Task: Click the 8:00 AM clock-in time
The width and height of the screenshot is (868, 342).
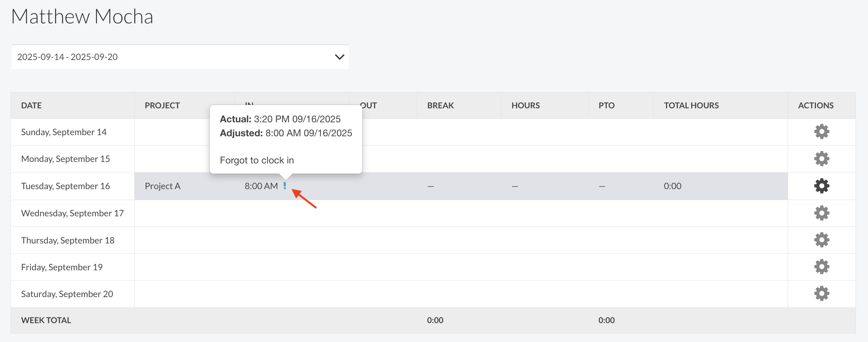Action: (261, 186)
